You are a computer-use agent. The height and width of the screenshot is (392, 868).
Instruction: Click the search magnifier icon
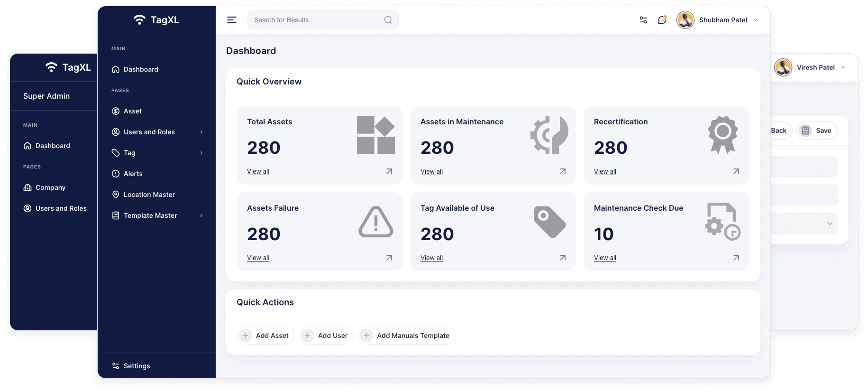(388, 20)
